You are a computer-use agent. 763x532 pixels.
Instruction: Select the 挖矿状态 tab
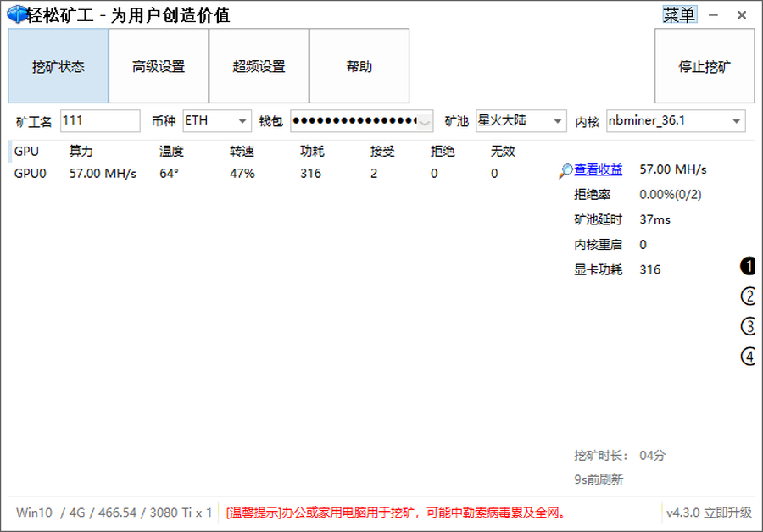pyautogui.click(x=58, y=66)
